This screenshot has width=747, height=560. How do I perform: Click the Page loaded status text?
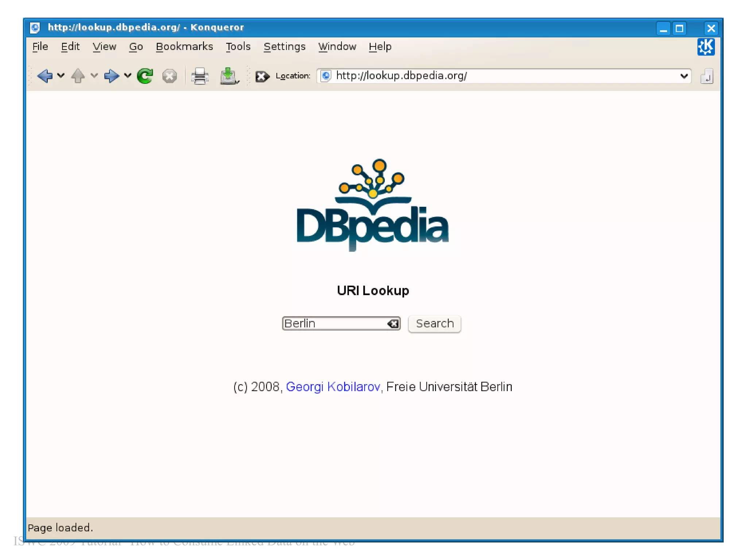pos(61,528)
